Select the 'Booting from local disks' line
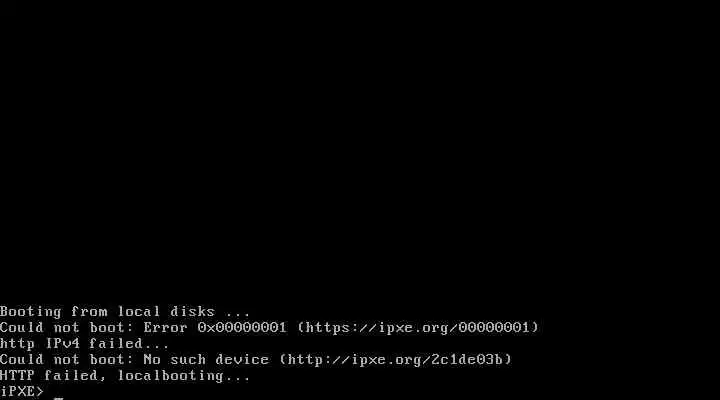This screenshot has width=720, height=400. [125, 311]
